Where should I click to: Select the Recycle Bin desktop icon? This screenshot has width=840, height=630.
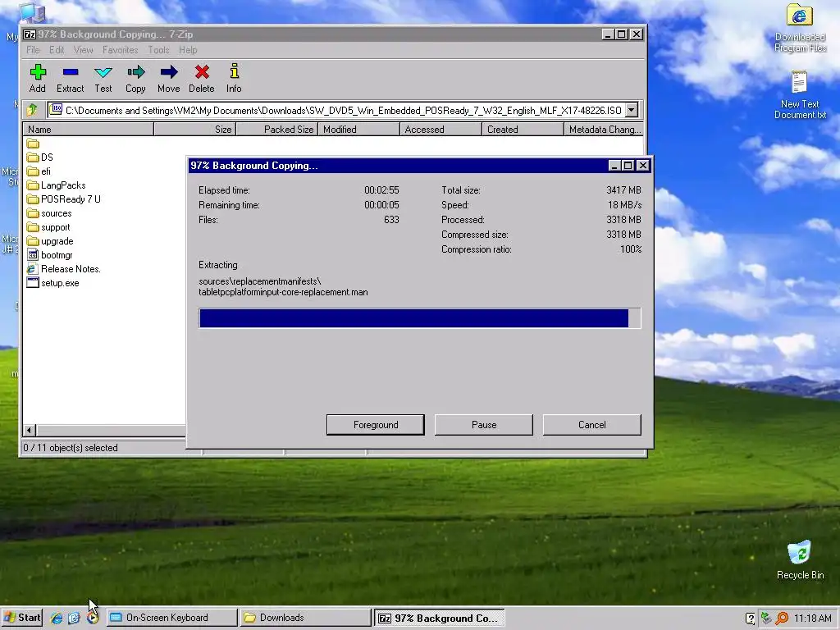[x=800, y=560]
